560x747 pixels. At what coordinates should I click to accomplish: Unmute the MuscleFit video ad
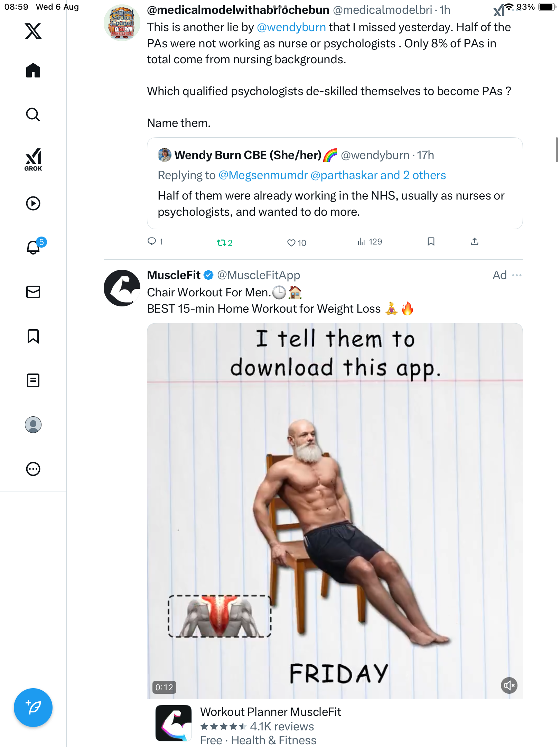(x=509, y=685)
